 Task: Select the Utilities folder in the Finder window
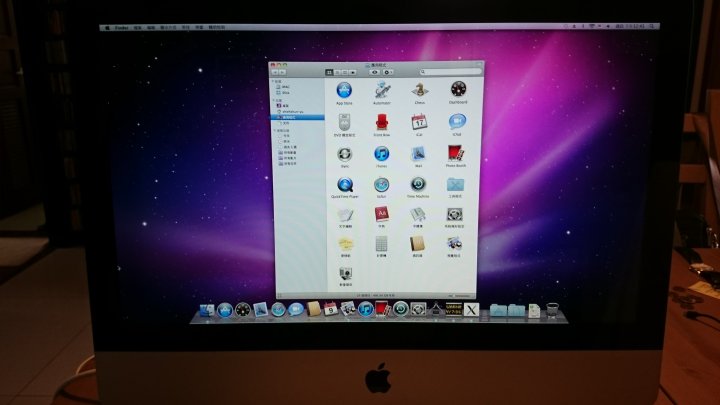coord(455,185)
